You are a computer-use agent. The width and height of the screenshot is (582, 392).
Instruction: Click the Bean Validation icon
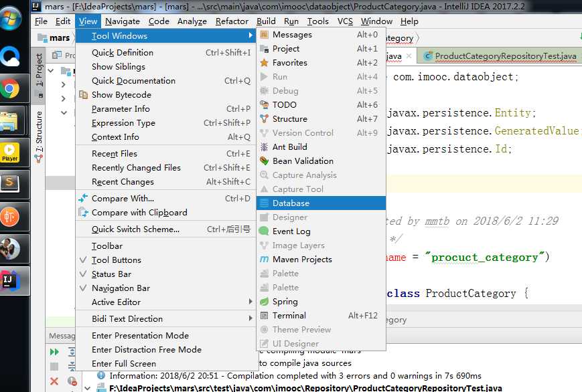point(264,161)
